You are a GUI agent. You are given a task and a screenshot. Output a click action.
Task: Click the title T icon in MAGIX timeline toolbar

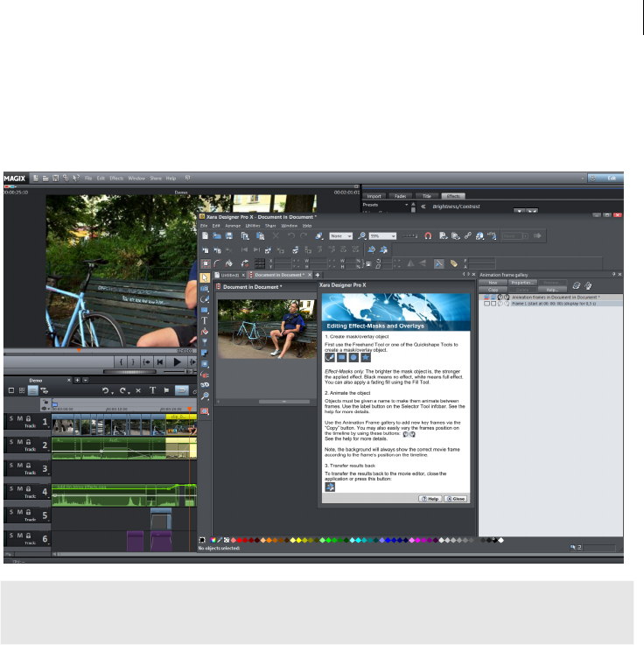tap(152, 390)
